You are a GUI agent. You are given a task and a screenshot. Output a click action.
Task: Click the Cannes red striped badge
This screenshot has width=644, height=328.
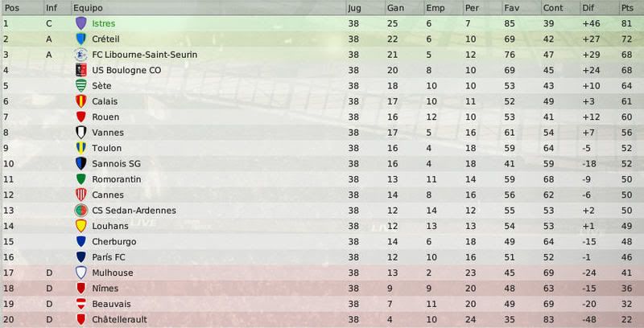pos(81,195)
